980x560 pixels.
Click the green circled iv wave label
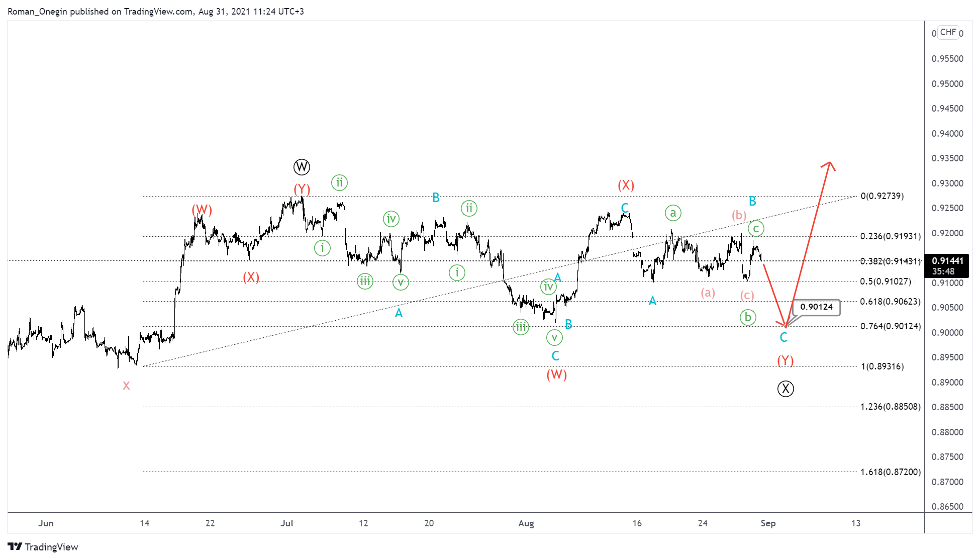pos(390,219)
